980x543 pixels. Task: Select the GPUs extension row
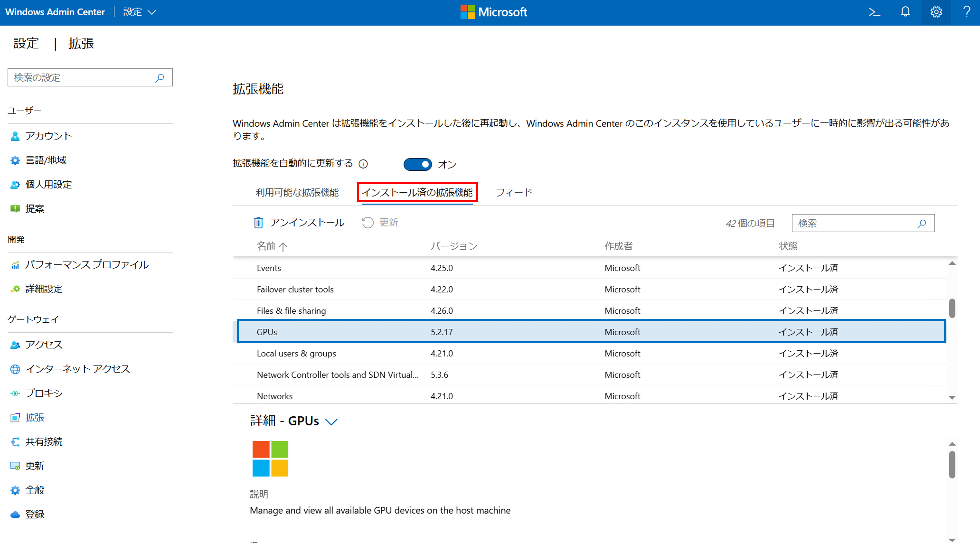coord(589,332)
